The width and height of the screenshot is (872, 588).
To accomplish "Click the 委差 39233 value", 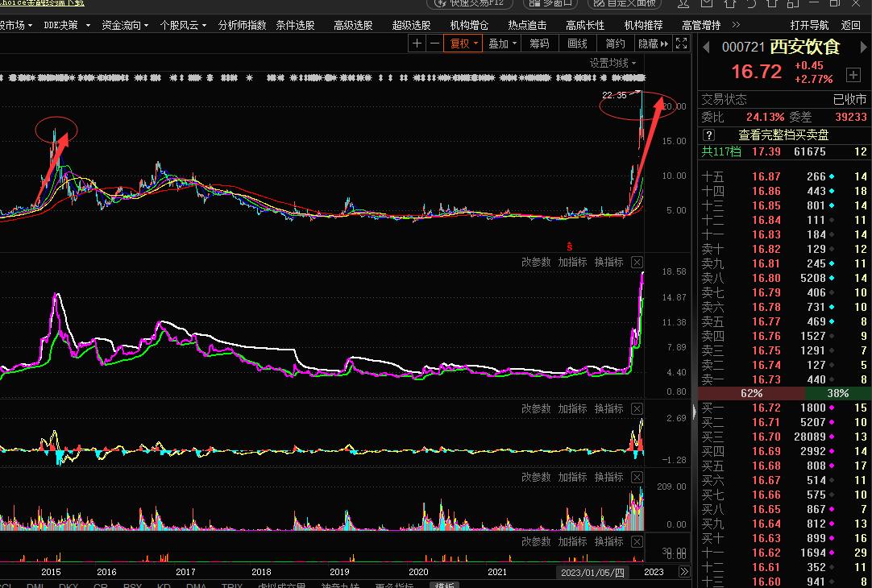I will tap(851, 118).
